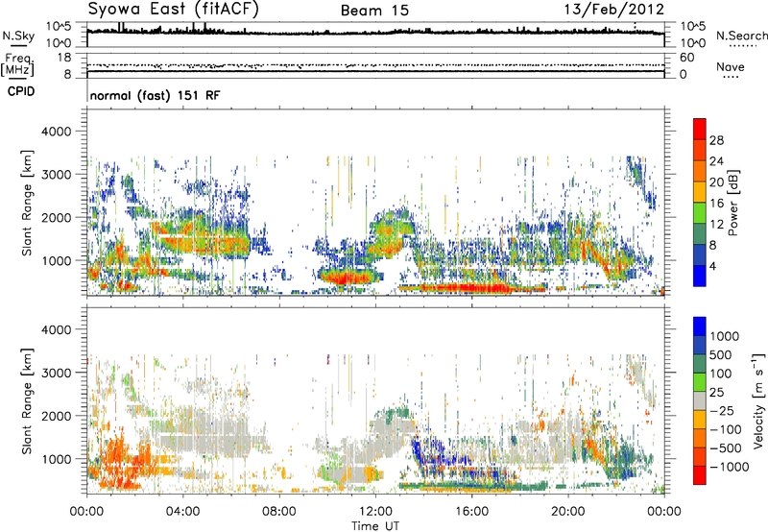Click the light green segment of power colorbar
This screenshot has width=768, height=532.
[x=700, y=213]
